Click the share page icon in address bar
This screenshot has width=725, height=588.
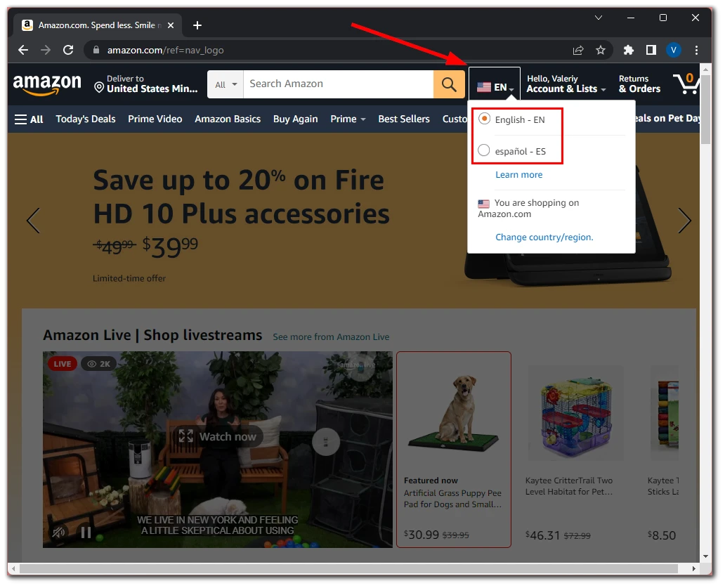(x=578, y=50)
